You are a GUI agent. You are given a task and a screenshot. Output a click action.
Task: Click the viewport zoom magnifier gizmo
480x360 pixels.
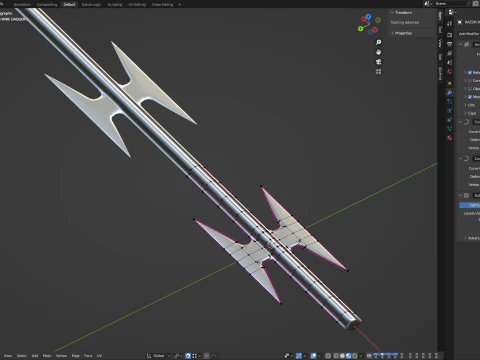378,42
